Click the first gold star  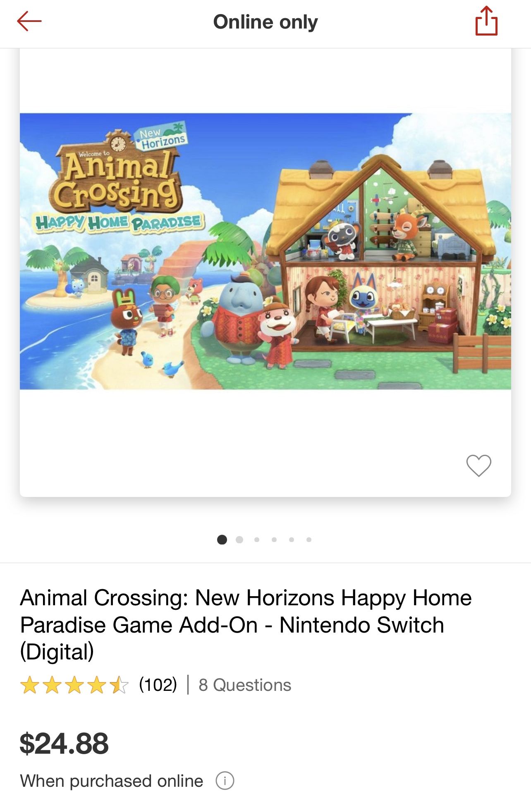point(30,685)
